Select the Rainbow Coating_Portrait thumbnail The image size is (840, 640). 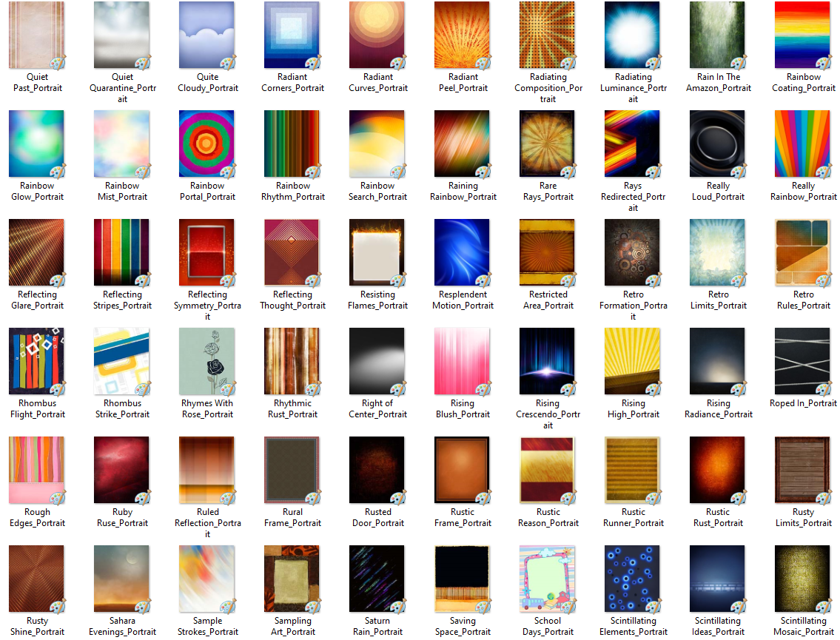tap(803, 35)
